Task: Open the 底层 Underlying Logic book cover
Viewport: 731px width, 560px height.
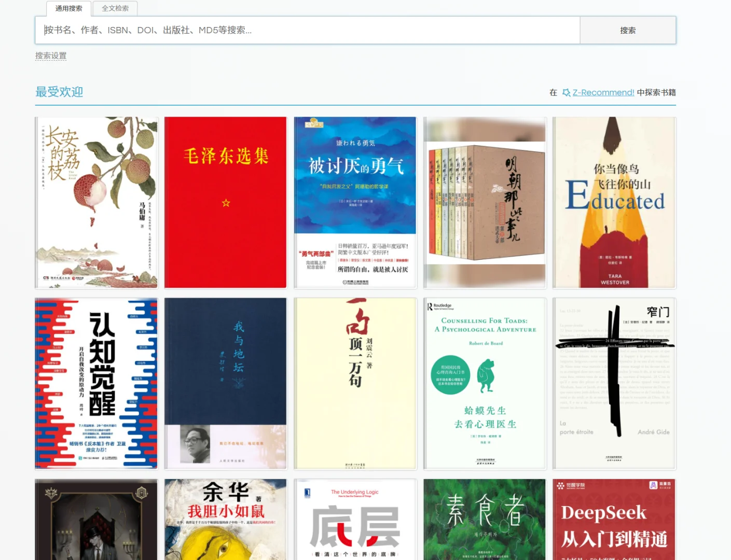Action: click(355, 520)
